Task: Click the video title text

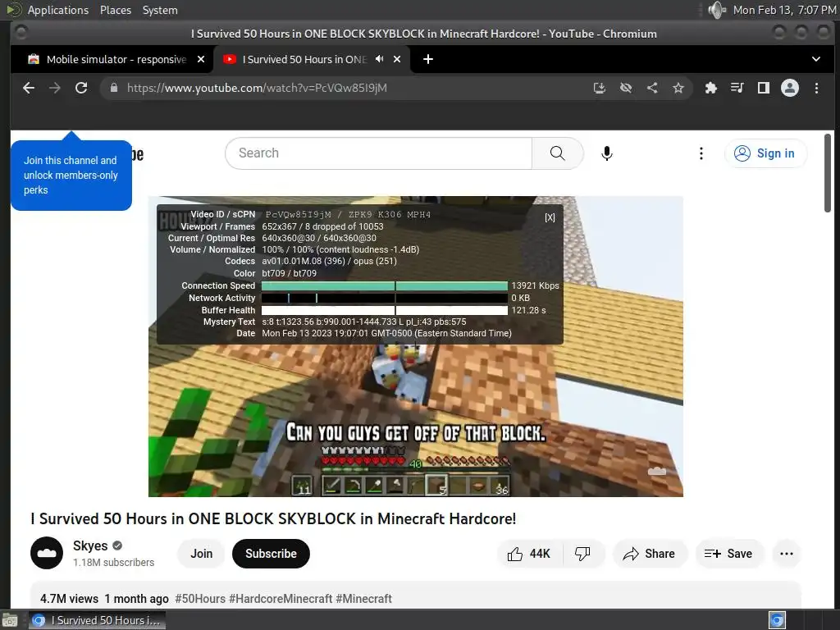Action: tap(273, 518)
